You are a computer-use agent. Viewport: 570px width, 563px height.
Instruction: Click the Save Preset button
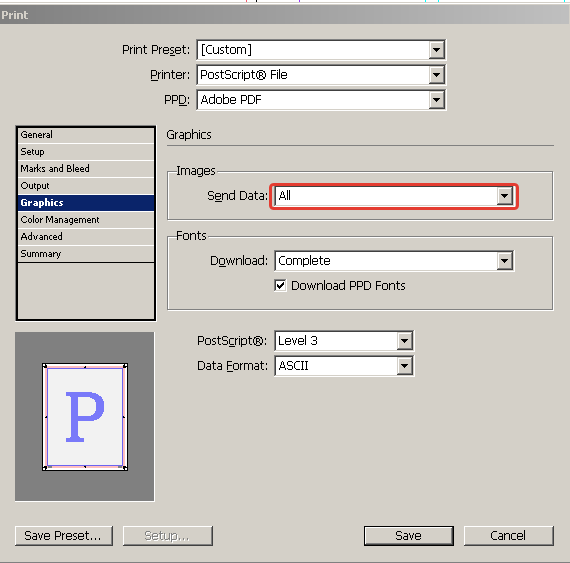[64, 536]
